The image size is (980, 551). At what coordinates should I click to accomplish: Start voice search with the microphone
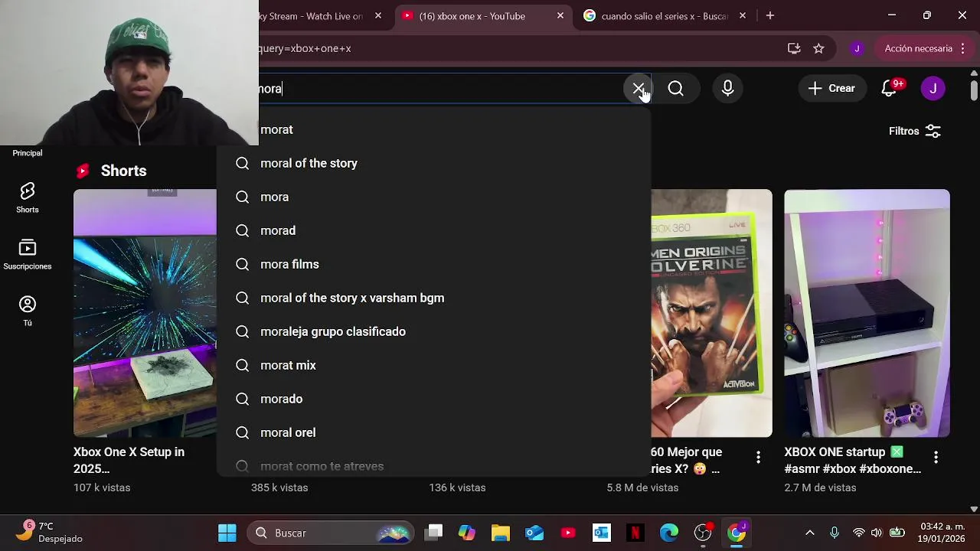tap(727, 89)
